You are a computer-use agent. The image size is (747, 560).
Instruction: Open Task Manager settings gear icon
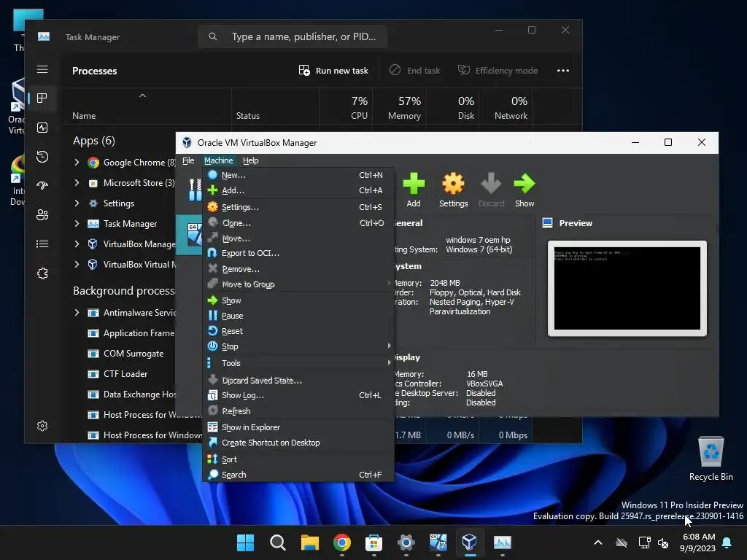pos(42,426)
